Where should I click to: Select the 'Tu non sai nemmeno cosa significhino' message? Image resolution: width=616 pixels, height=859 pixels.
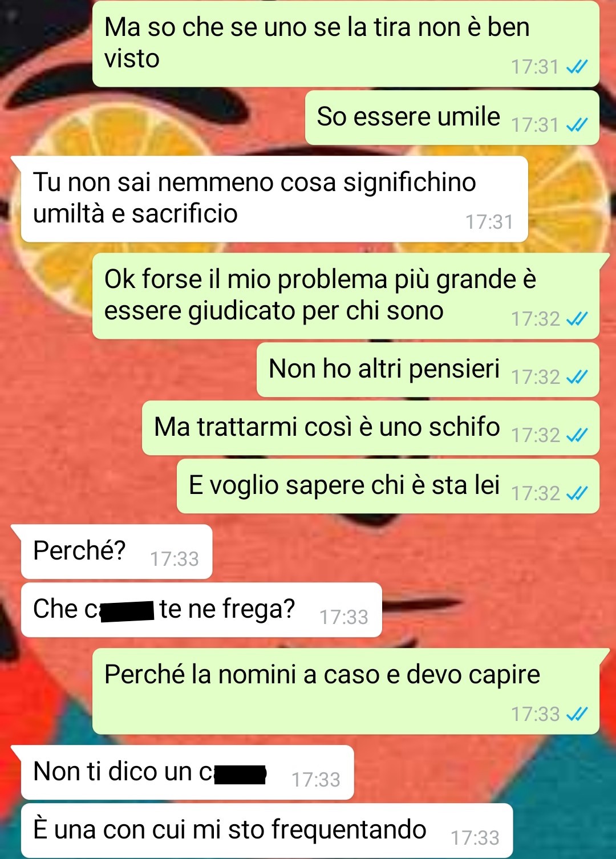[x=274, y=199]
